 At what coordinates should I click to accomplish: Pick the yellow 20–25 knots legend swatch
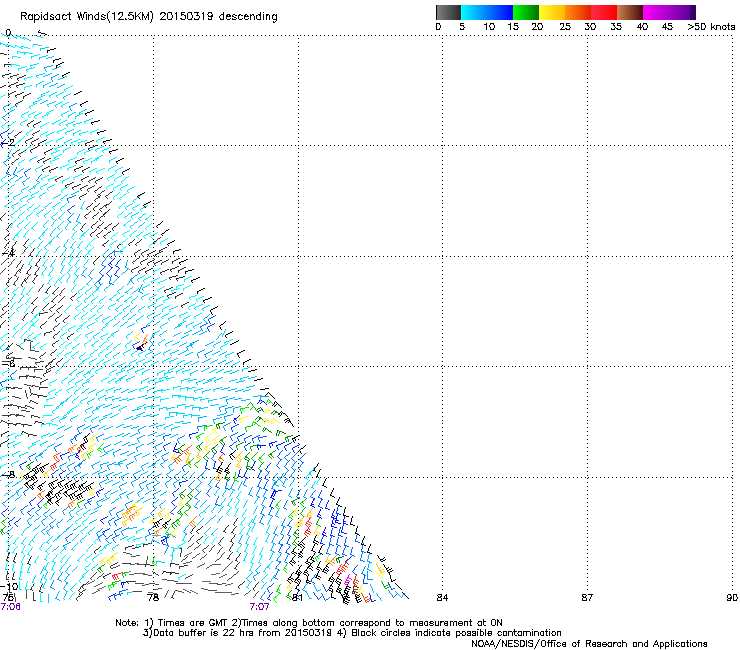pos(552,12)
